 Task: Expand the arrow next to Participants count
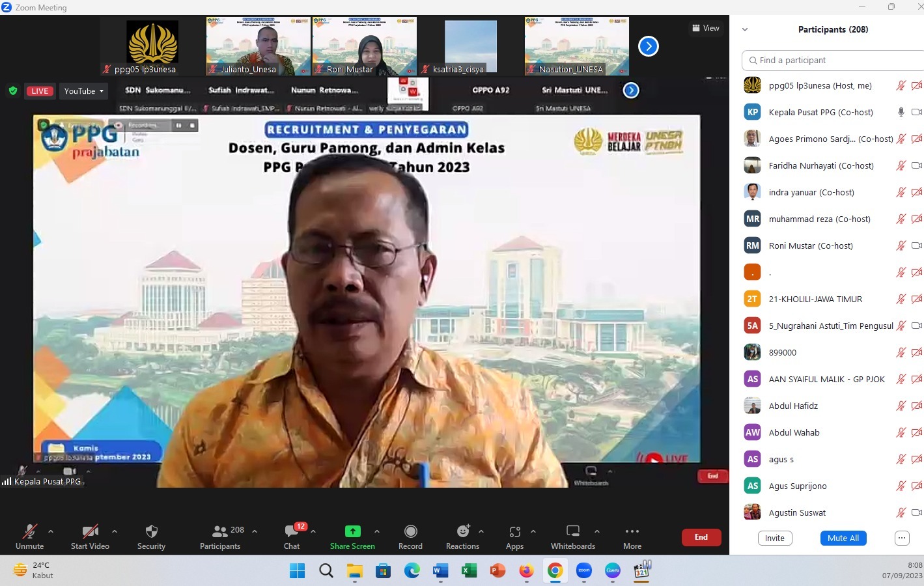[x=255, y=531]
